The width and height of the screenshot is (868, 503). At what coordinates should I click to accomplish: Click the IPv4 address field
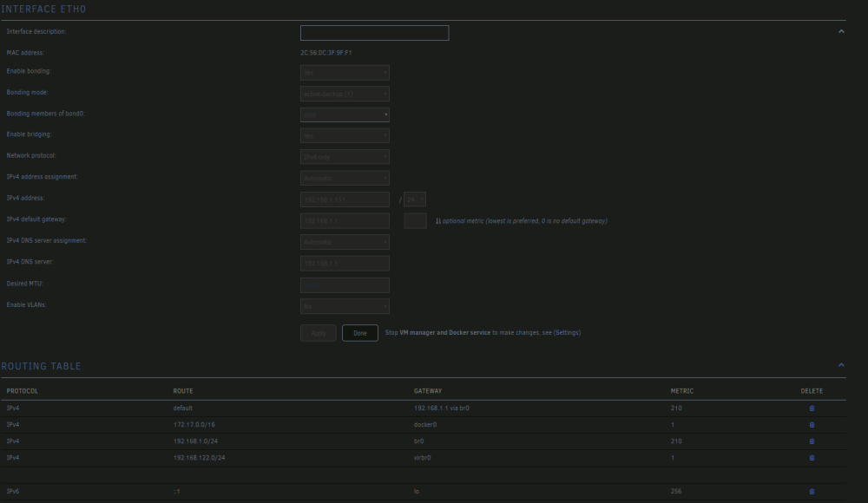pos(345,199)
